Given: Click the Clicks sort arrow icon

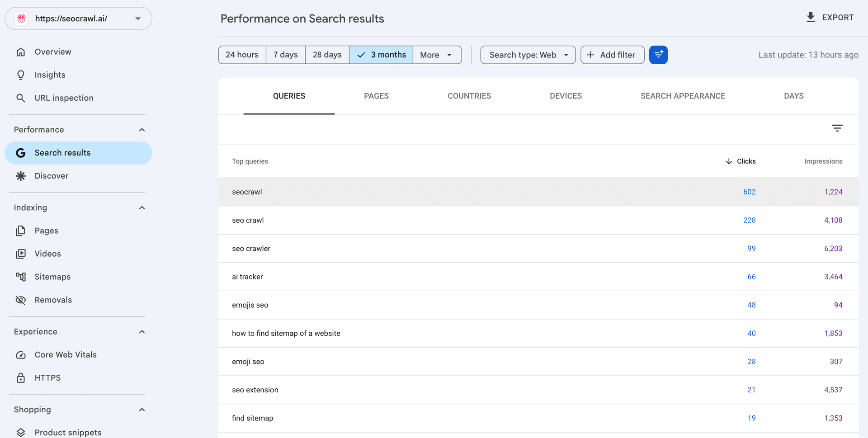Looking at the screenshot, I should (729, 161).
